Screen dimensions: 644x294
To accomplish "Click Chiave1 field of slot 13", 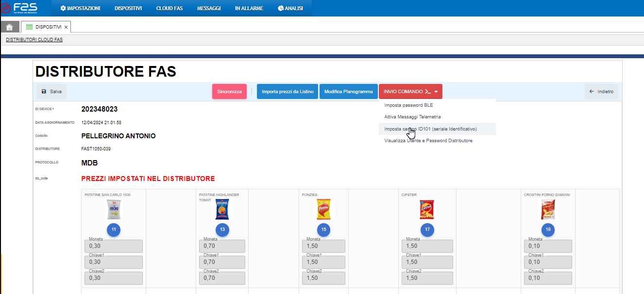I will pos(222,262).
